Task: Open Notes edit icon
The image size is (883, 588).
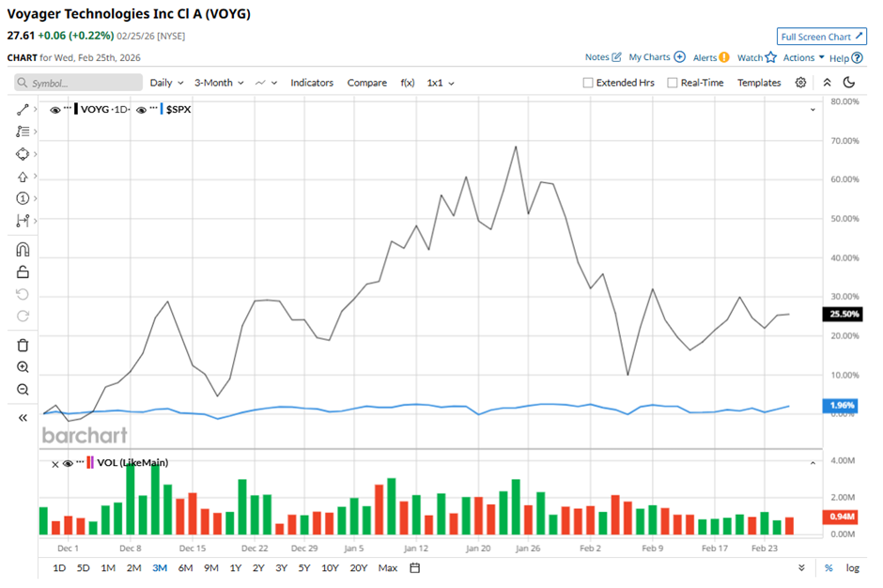Action: (616, 57)
